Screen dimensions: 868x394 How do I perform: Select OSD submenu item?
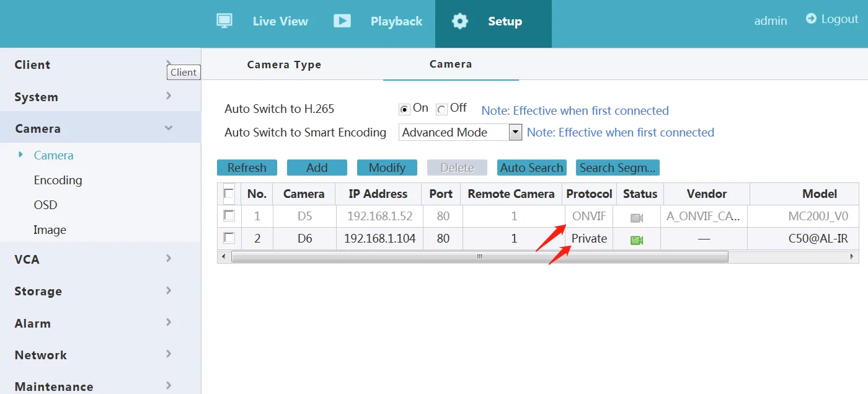pyautogui.click(x=45, y=205)
